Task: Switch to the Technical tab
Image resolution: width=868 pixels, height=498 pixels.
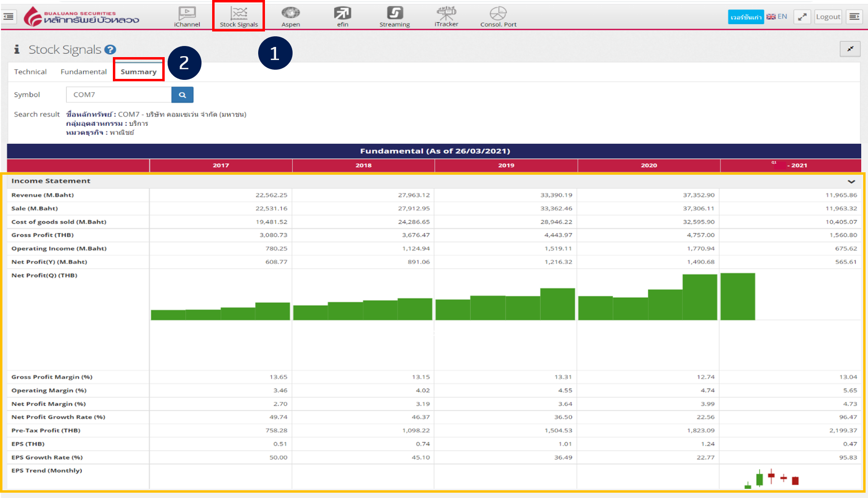Action: (x=31, y=72)
